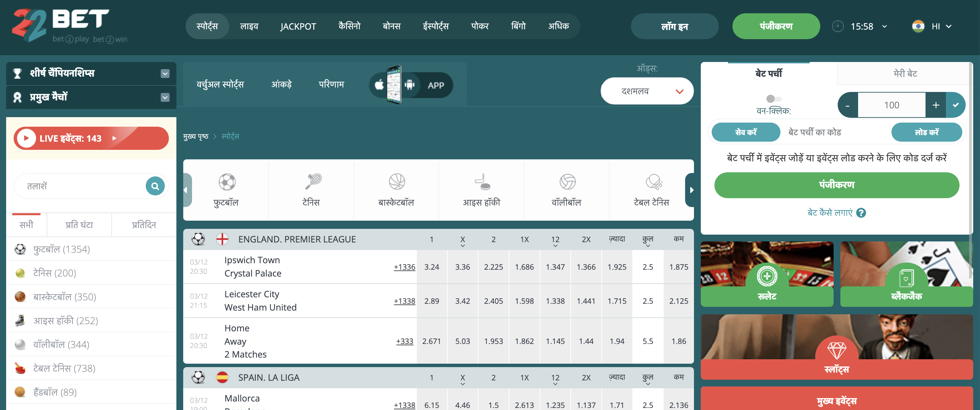
Task: Click the stake amount field showing 100
Action: [891, 105]
